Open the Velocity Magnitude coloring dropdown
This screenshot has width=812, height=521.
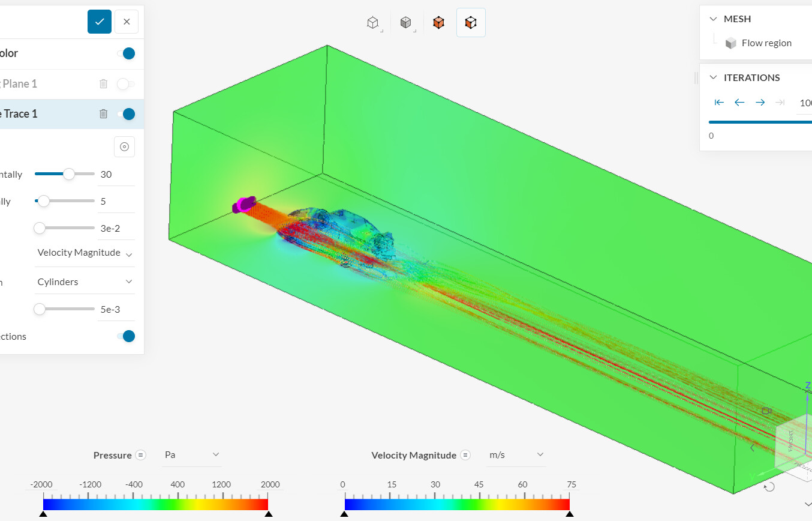click(x=84, y=253)
